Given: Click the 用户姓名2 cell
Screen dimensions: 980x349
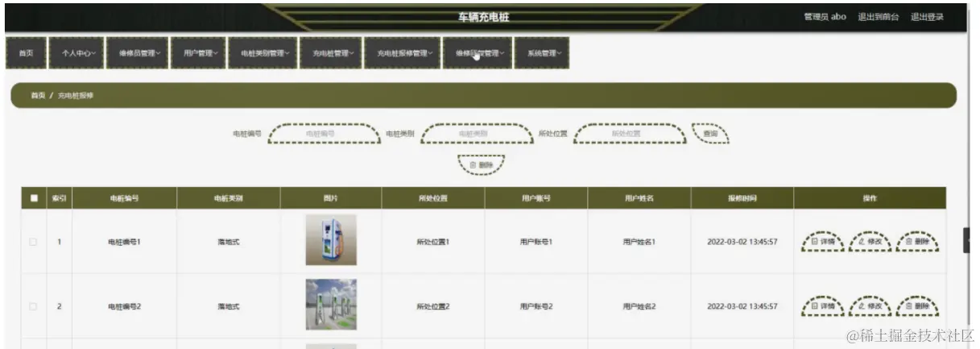Looking at the screenshot, I should [639, 306].
